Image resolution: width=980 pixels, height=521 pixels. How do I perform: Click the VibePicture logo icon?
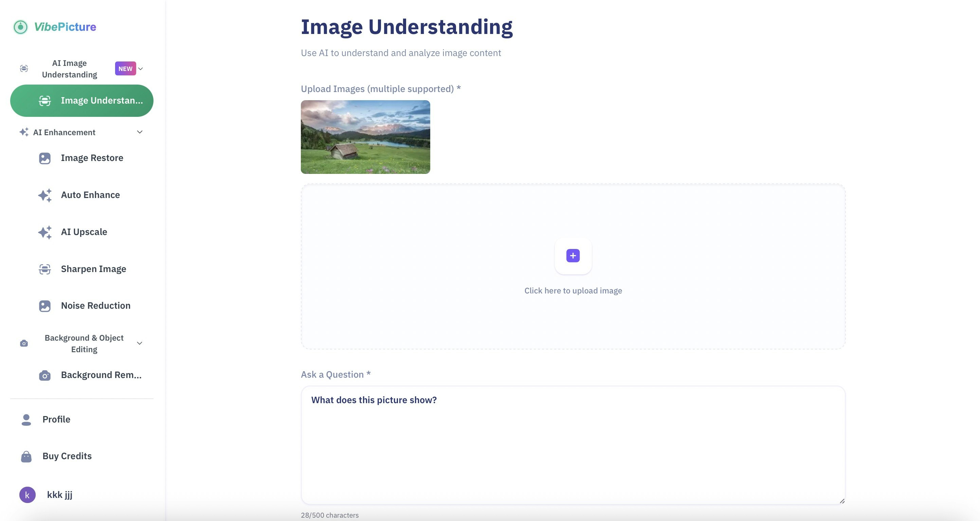(20, 27)
